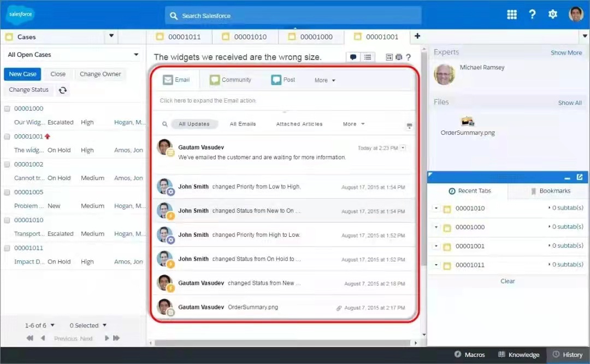Open the setup gear icon

coord(552,14)
